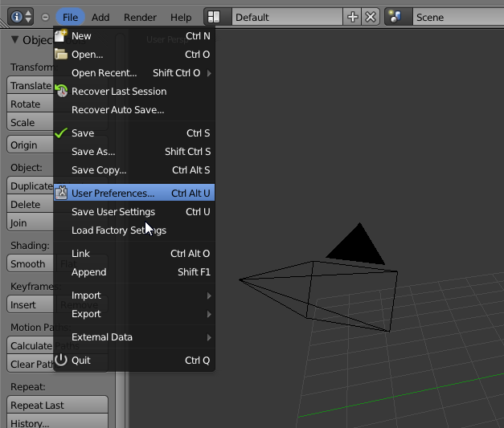Click the Translate button
The width and height of the screenshot is (504, 428).
tap(31, 85)
